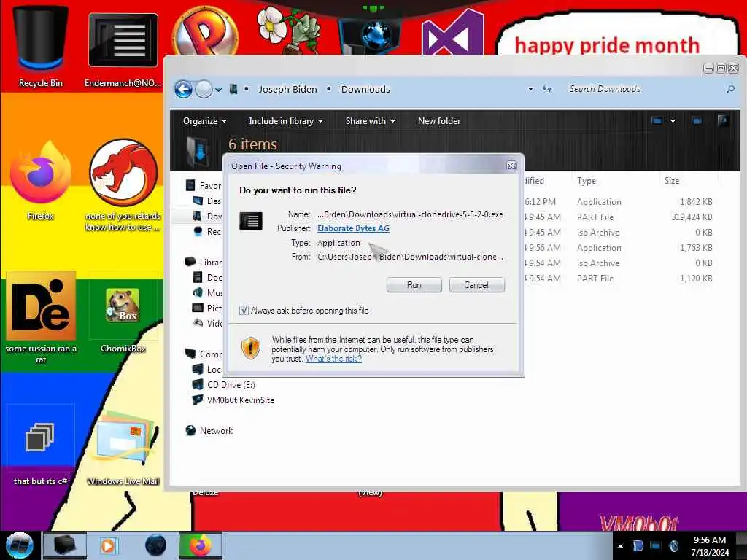Select the Application row sized 1,763 KB
Viewport: 747px width, 560px height.
(619, 248)
